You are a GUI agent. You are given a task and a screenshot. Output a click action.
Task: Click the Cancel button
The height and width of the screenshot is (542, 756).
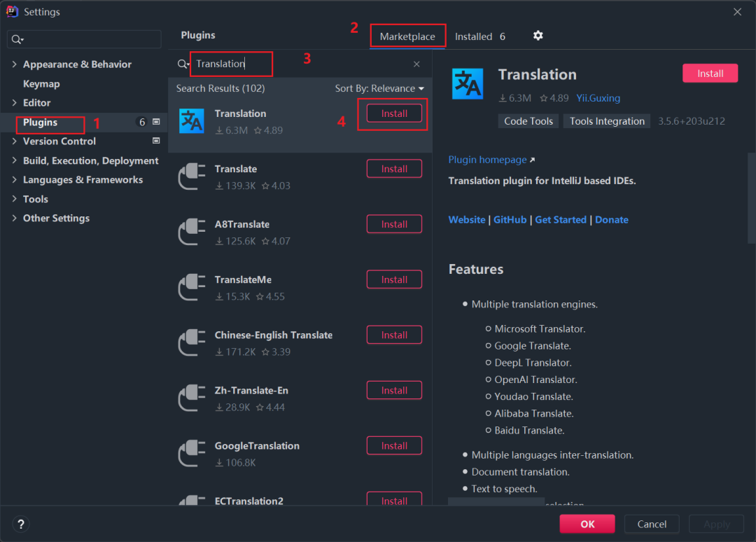point(652,524)
